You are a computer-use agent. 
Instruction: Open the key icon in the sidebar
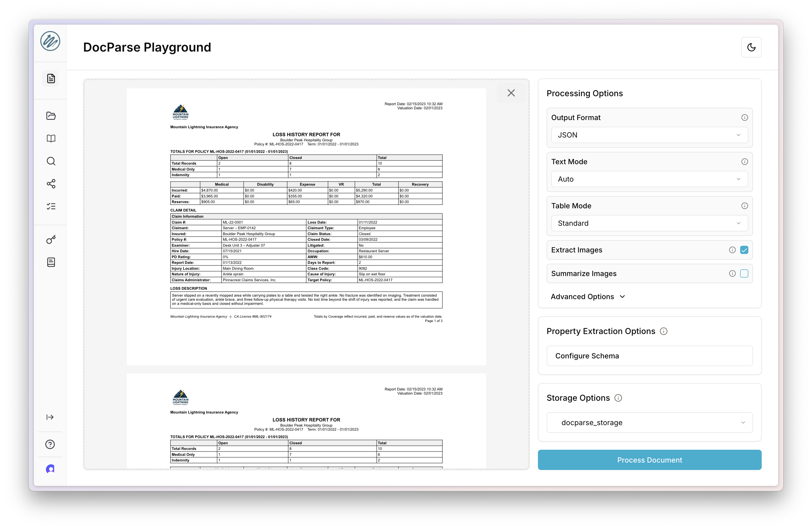51,240
